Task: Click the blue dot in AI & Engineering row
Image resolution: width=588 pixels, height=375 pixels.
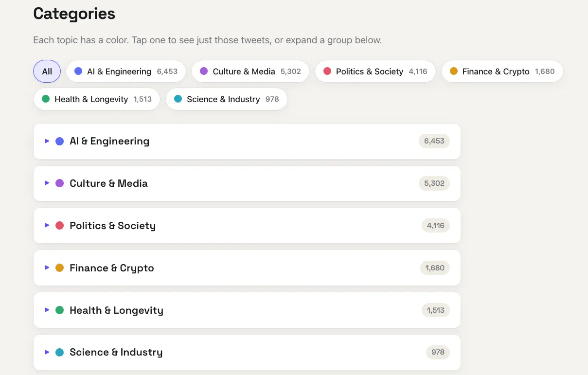Action: pos(60,141)
